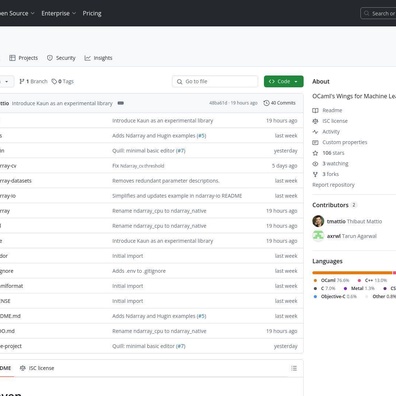Click the commits history clock icon
This screenshot has height=396, width=396.
266,103
